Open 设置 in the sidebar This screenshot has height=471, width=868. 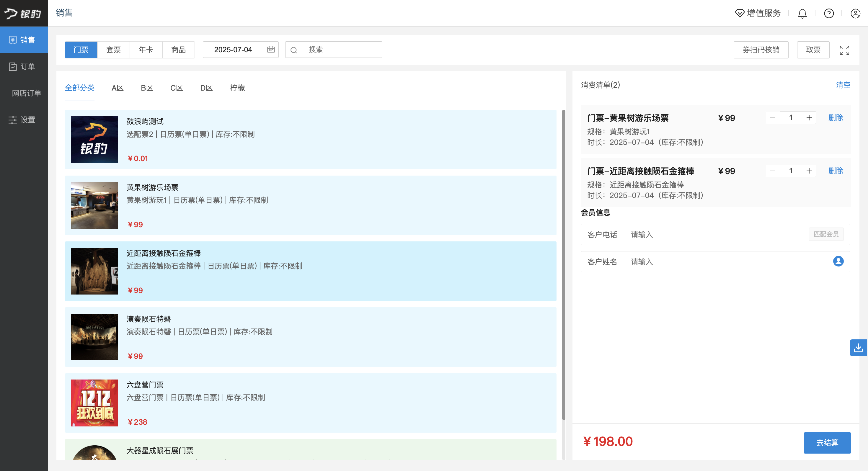point(24,120)
